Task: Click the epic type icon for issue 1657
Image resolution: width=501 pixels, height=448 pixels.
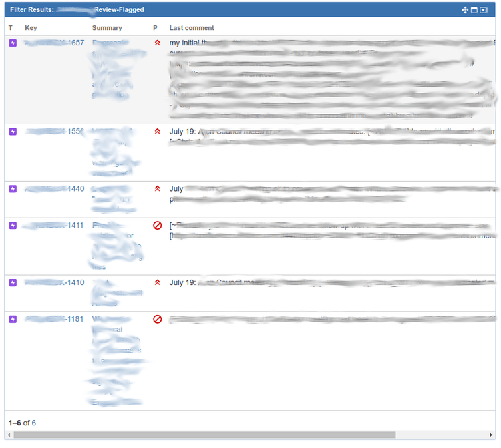Action: click(x=13, y=43)
